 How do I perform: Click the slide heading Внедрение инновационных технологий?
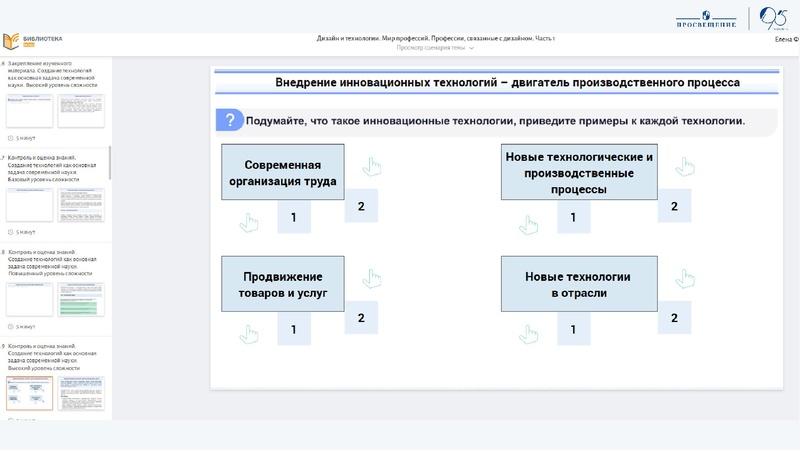508,83
